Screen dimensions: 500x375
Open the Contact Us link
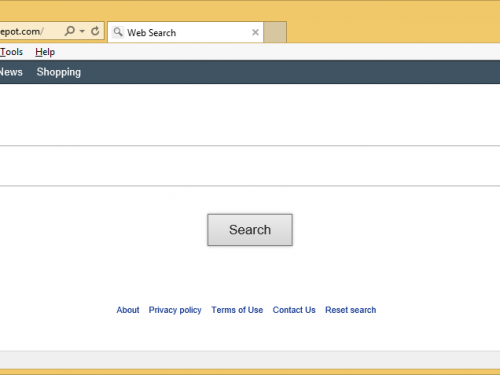tap(294, 310)
